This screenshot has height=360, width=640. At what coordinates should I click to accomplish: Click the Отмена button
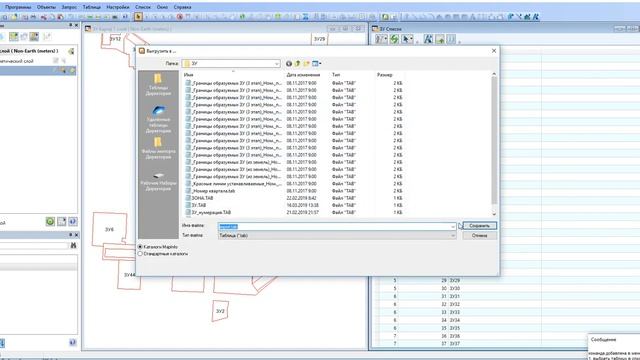click(x=480, y=236)
